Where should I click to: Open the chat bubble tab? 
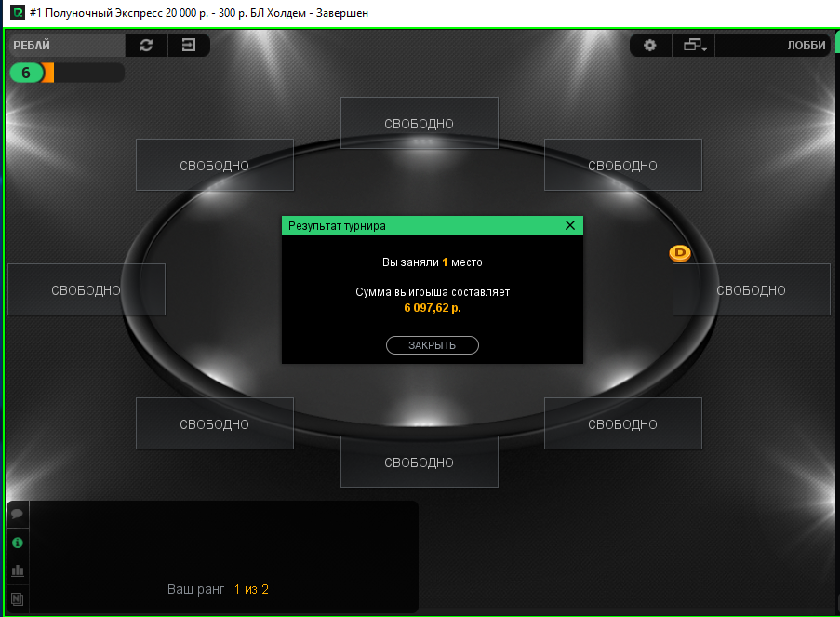pos(17,514)
